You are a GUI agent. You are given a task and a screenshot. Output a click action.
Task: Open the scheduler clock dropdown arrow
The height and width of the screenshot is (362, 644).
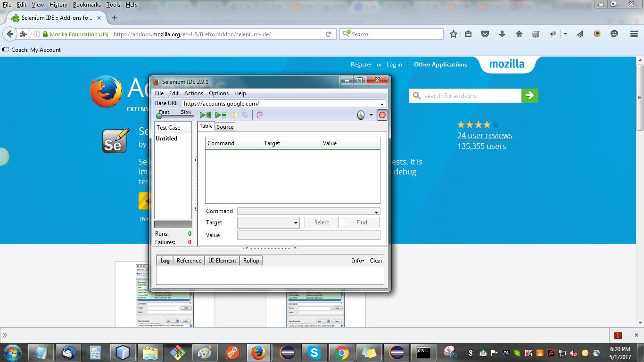371,115
